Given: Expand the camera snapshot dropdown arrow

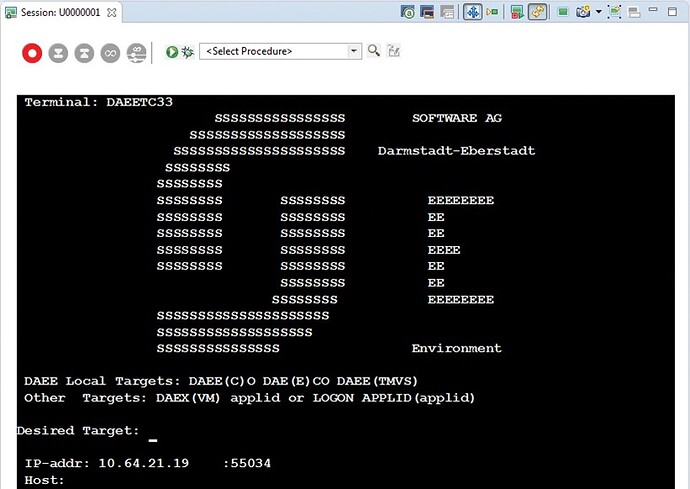Looking at the screenshot, I should (x=598, y=12).
